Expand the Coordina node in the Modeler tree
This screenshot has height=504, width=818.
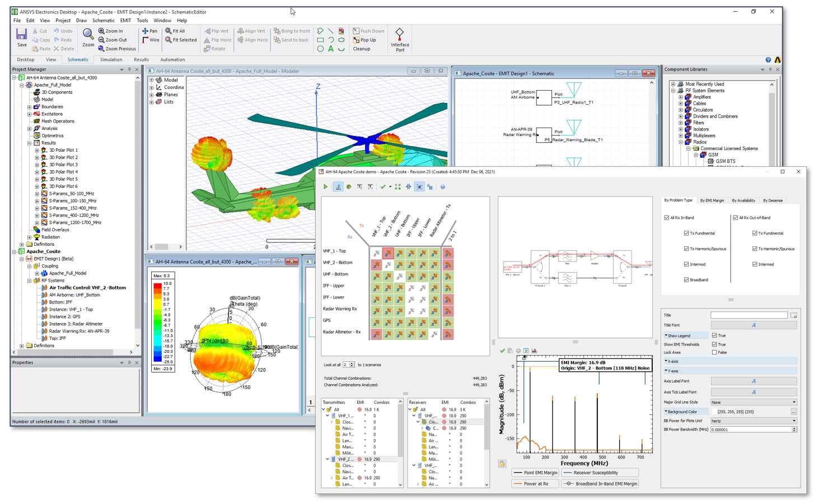(x=152, y=87)
